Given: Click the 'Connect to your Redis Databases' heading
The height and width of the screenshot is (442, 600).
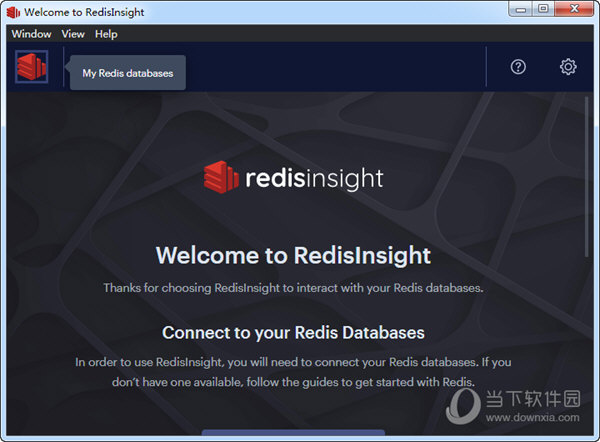Looking at the screenshot, I should [x=293, y=333].
